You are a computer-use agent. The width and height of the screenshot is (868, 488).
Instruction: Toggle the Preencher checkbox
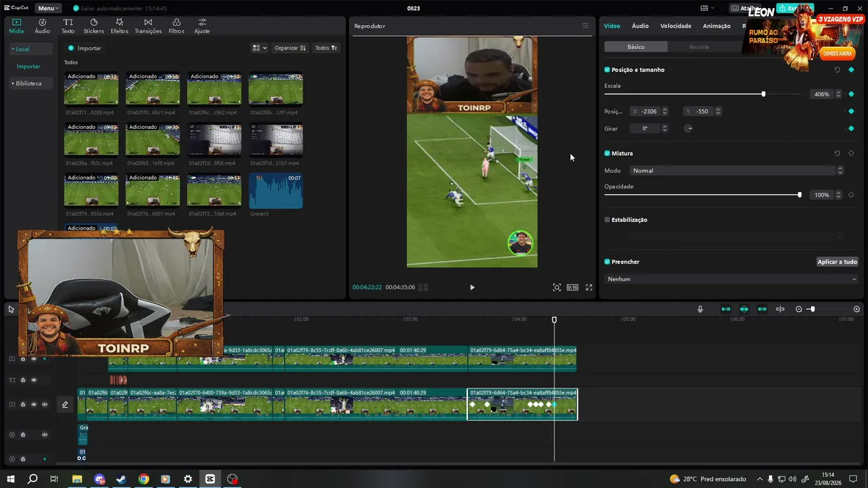click(x=607, y=262)
